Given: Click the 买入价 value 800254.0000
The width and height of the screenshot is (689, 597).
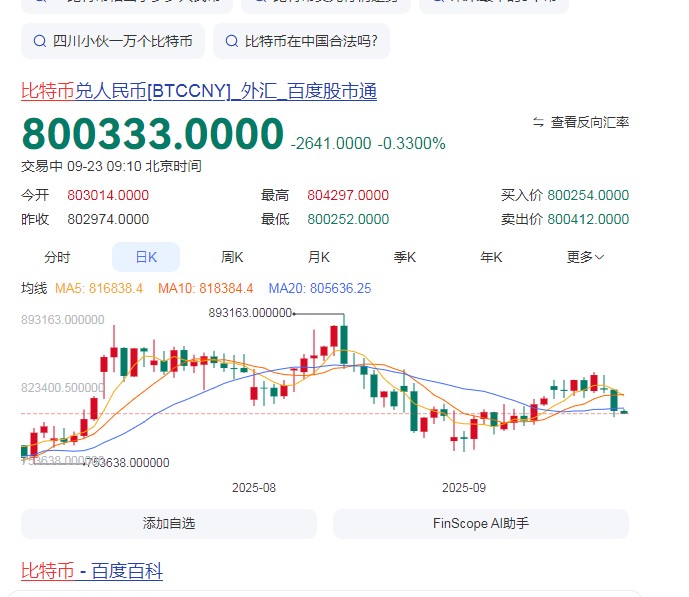Looking at the screenshot, I should click(x=588, y=195).
